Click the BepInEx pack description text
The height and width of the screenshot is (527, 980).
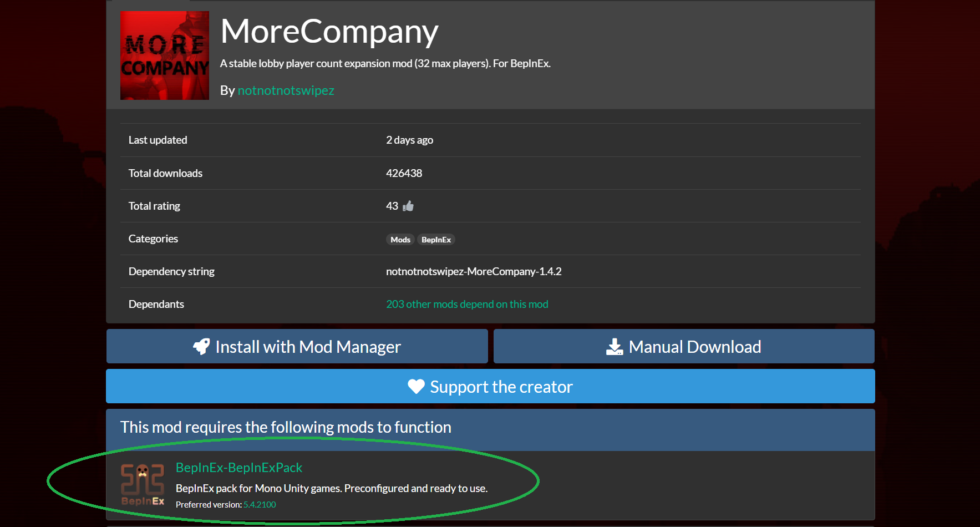point(332,488)
